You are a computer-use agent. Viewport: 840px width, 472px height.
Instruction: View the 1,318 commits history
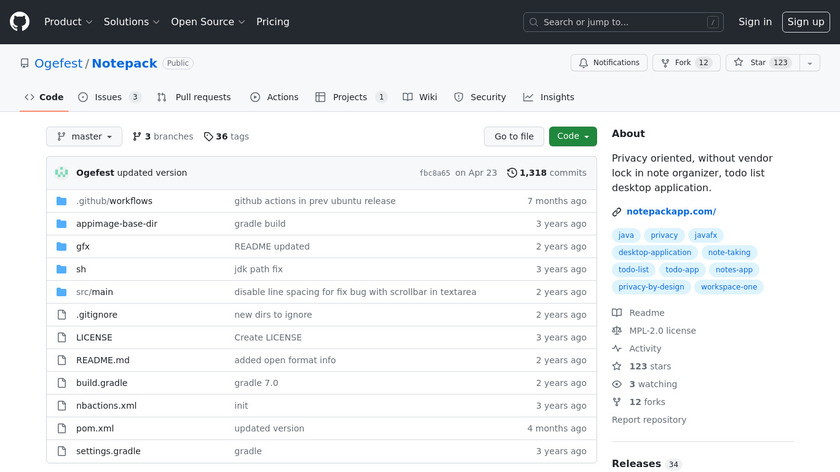point(547,173)
